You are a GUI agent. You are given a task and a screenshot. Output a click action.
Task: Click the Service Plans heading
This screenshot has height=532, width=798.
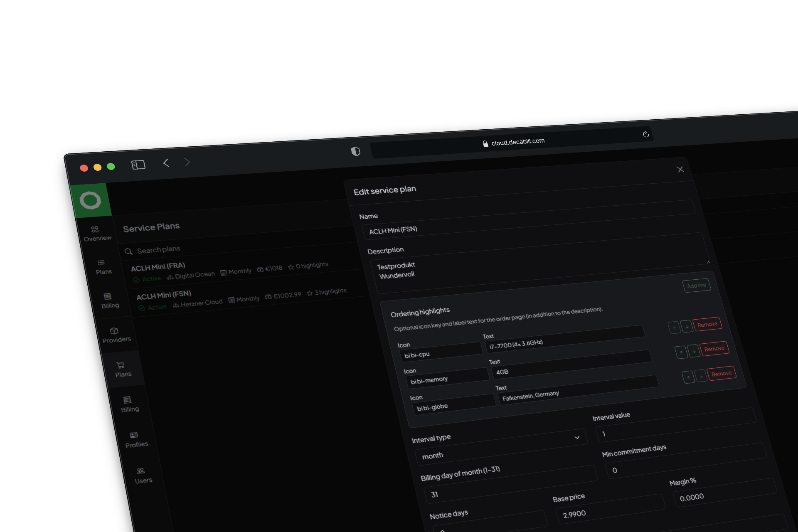151,227
